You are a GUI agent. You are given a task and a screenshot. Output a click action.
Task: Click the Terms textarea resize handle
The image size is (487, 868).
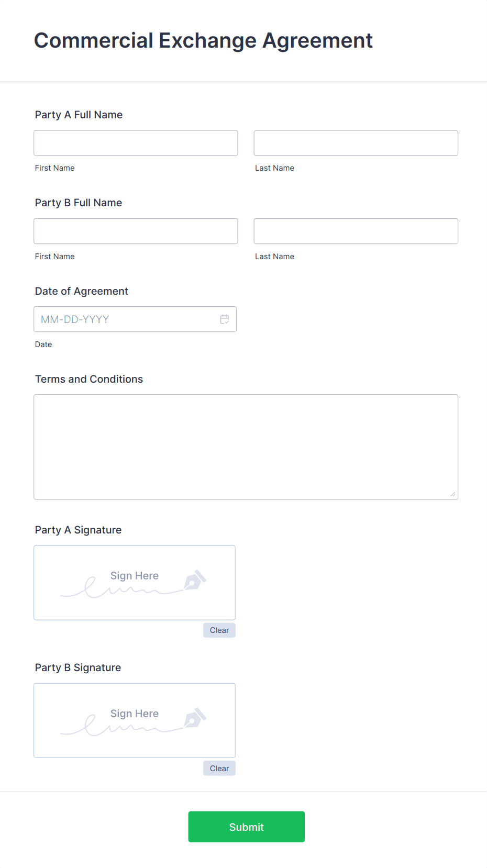452,494
